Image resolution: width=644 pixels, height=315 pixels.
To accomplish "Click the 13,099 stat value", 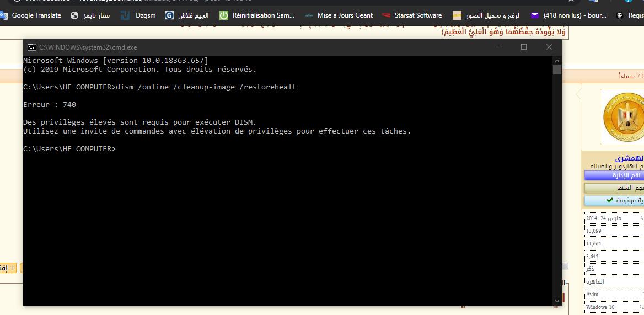I will click(593, 231).
